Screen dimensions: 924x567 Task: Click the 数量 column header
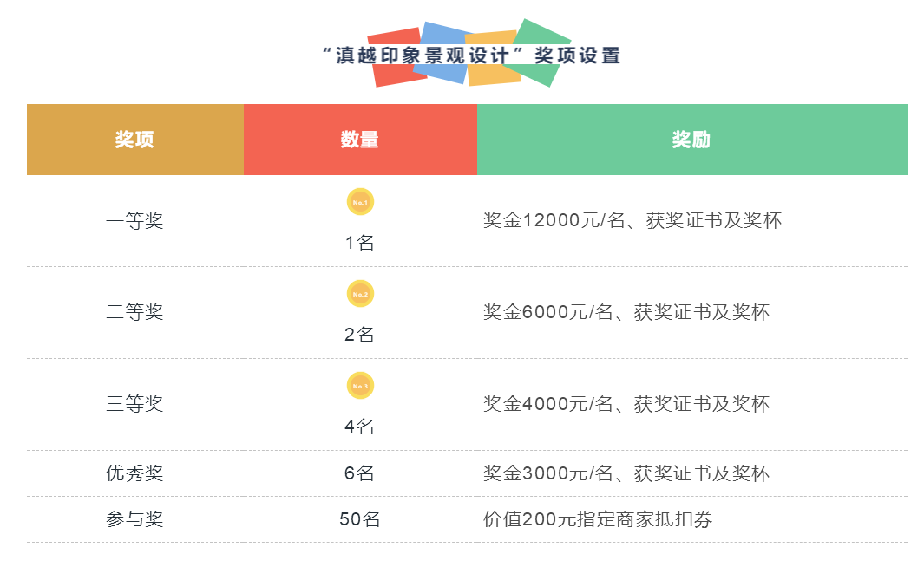click(x=360, y=140)
